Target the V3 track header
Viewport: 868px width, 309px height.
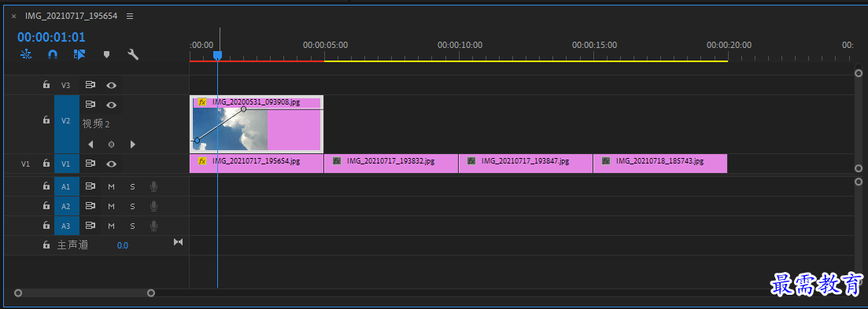pos(66,85)
